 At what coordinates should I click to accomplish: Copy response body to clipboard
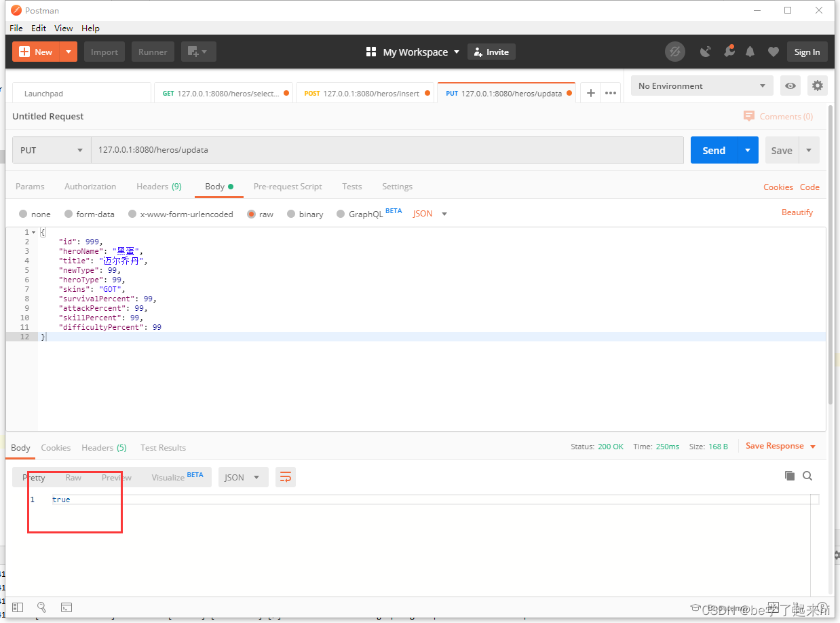[x=790, y=476]
